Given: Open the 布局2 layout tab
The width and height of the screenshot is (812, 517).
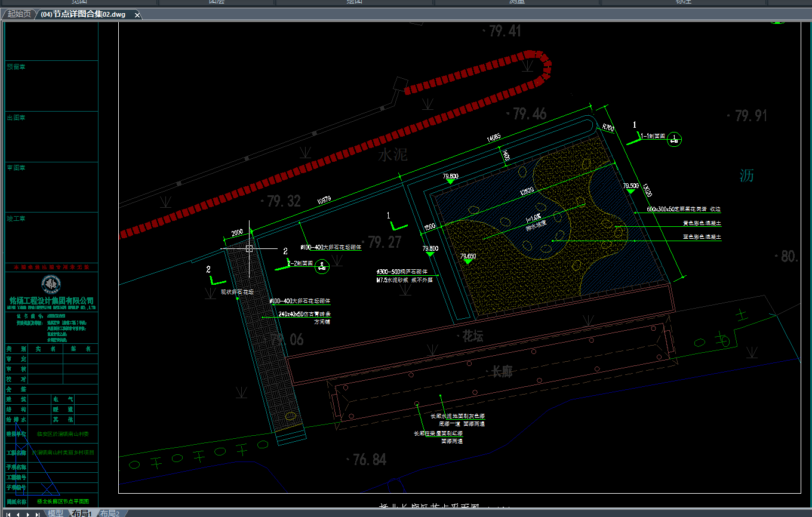Looking at the screenshot, I should pyautogui.click(x=110, y=513).
